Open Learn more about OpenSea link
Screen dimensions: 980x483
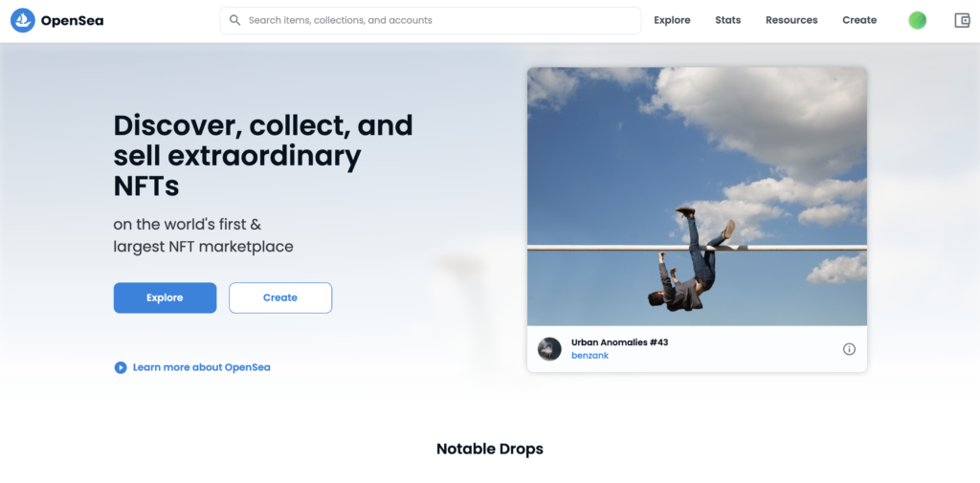tap(201, 367)
